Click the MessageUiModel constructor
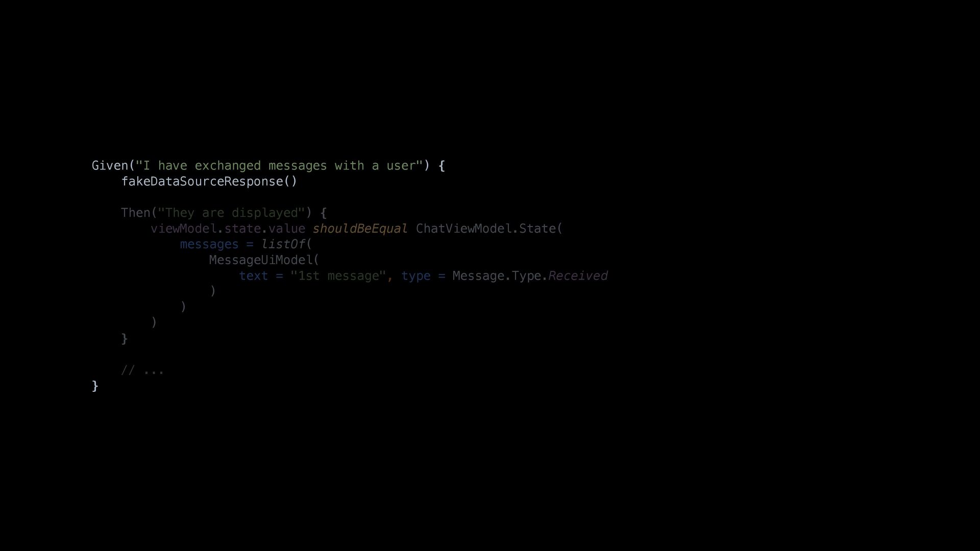Image resolution: width=980 pixels, height=551 pixels. 260,260
